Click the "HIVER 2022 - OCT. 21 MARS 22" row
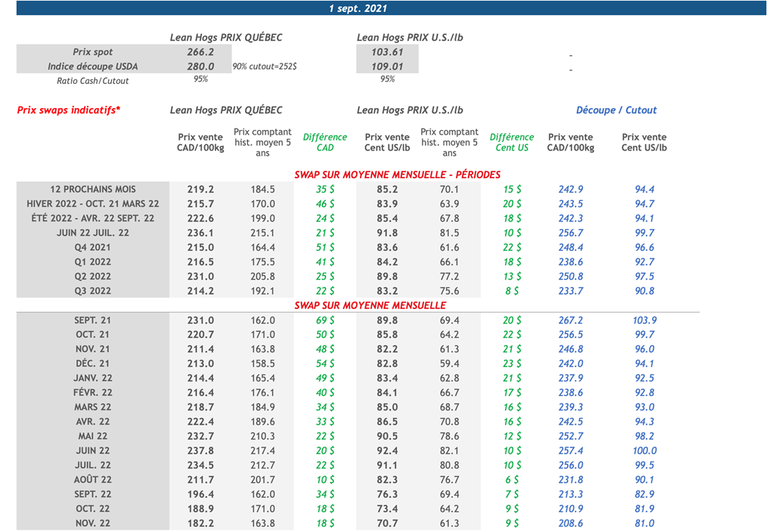Viewport: 774px width, 532px height. [x=93, y=204]
